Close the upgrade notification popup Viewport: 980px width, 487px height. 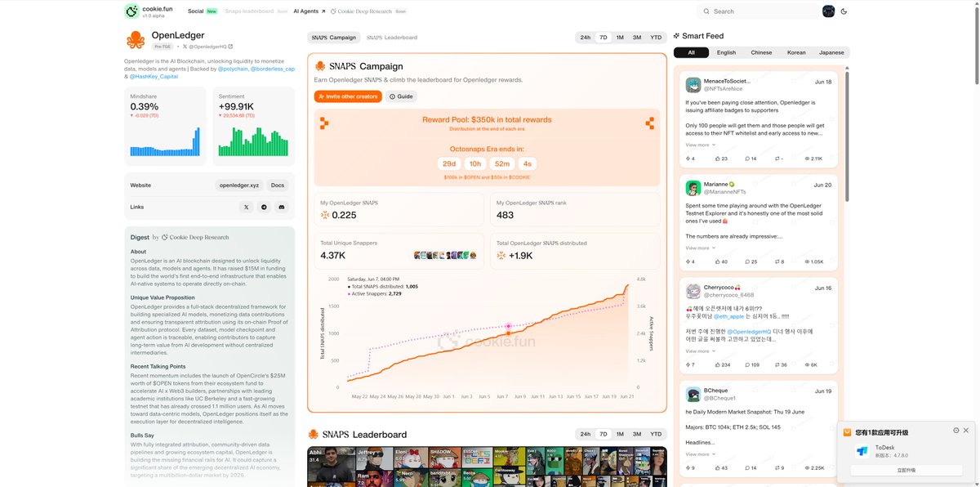pyautogui.click(x=966, y=431)
